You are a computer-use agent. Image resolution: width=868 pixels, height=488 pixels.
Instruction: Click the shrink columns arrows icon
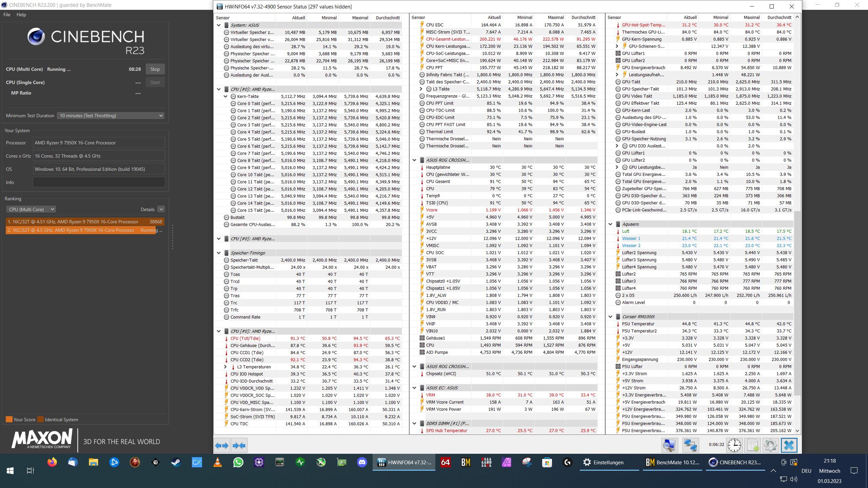click(x=239, y=445)
